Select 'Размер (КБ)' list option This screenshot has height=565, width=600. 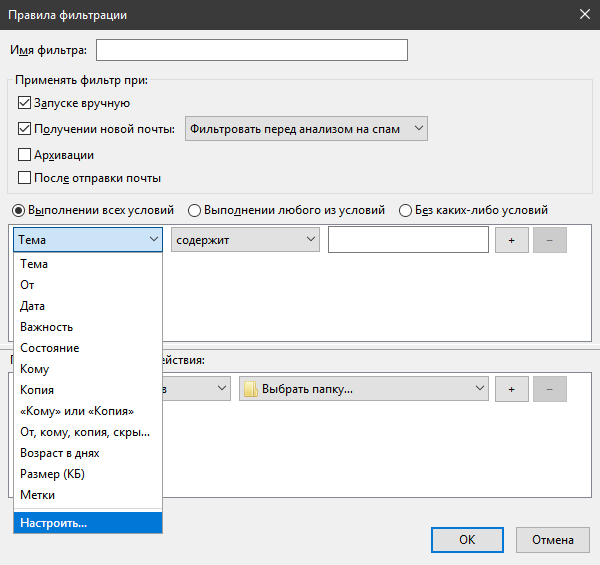tap(88, 474)
